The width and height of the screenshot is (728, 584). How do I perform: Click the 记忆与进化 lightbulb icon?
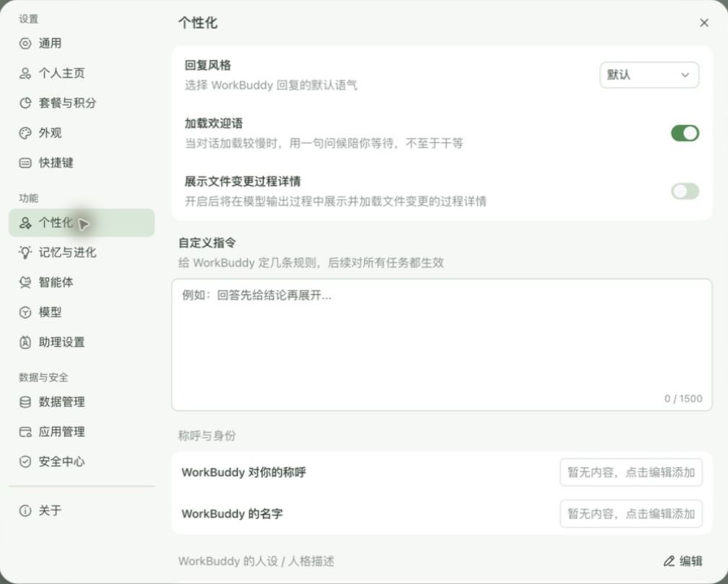click(x=25, y=252)
